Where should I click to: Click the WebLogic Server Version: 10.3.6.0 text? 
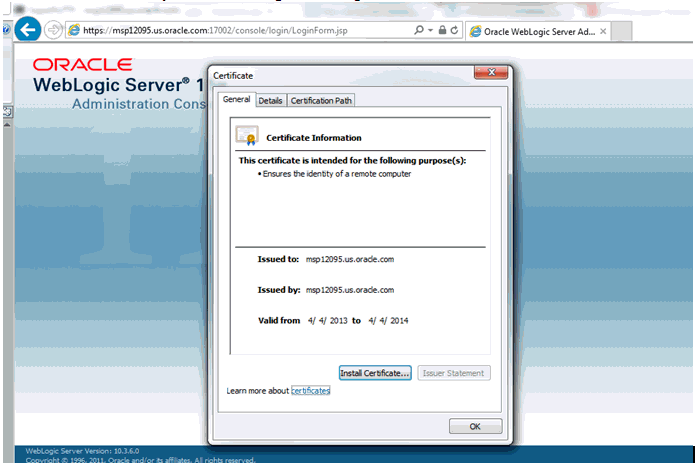(x=82, y=451)
